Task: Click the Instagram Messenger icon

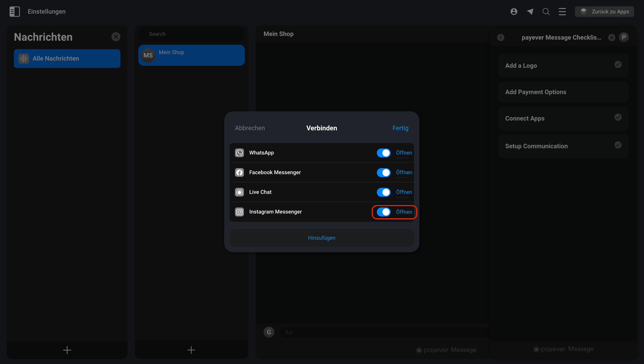Action: pyautogui.click(x=239, y=212)
